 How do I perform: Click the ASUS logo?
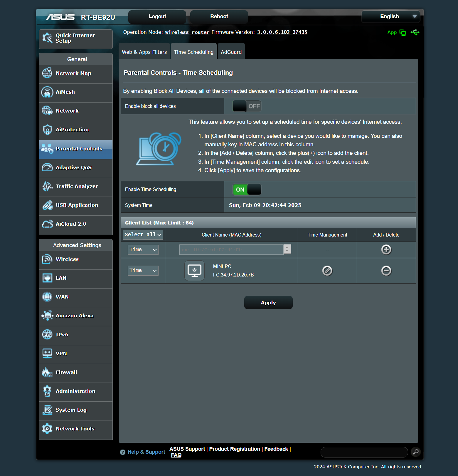point(60,17)
